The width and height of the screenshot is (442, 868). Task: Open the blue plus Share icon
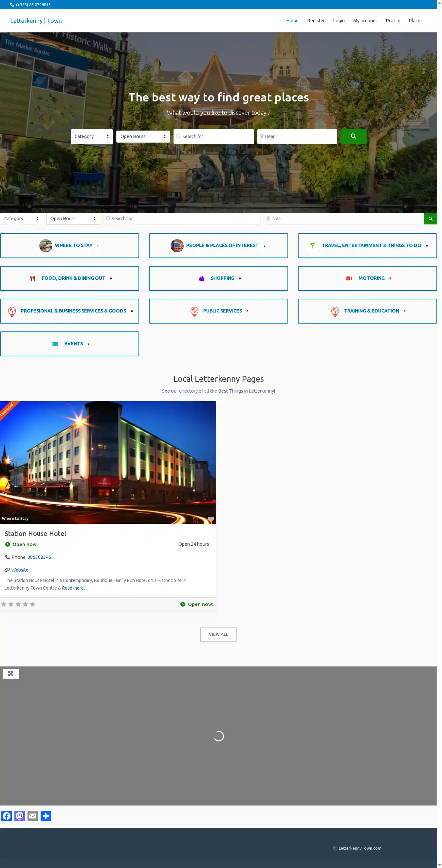coord(46,816)
